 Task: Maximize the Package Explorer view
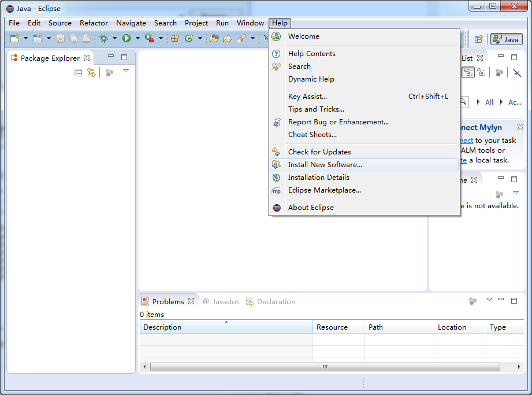tap(124, 57)
